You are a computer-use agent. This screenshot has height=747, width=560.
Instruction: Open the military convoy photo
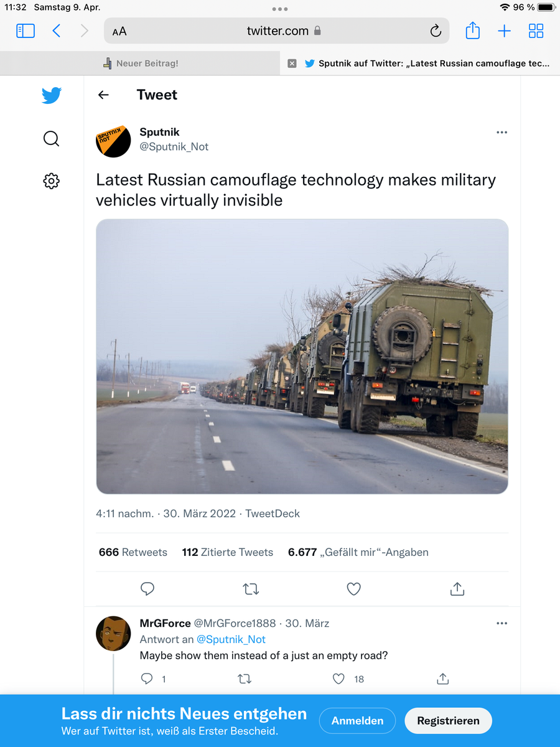coord(302,357)
